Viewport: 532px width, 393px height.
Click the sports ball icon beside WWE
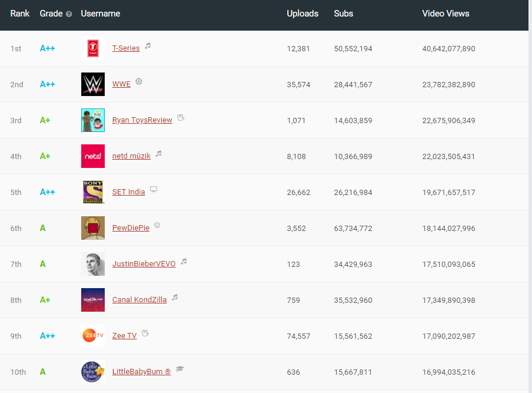click(139, 81)
